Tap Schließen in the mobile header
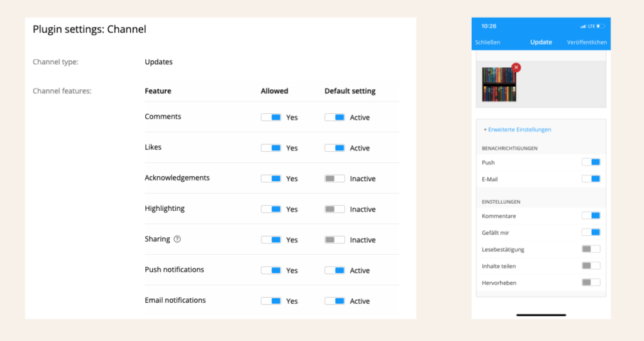The image size is (644, 341). point(487,42)
